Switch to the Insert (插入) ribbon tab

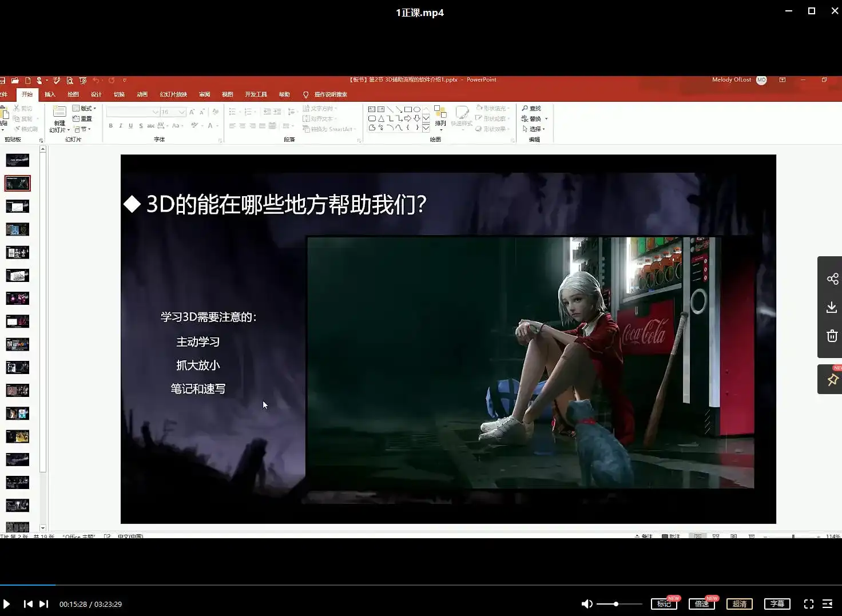[50, 94]
